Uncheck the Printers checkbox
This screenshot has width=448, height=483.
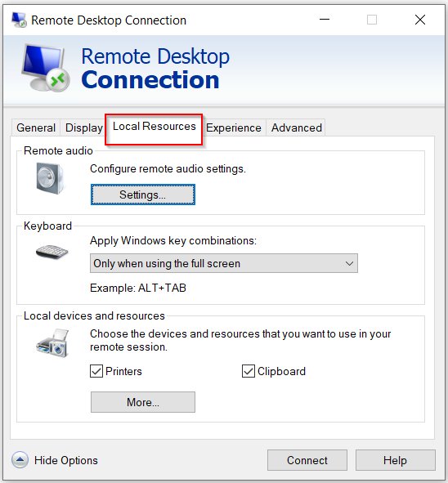(96, 371)
